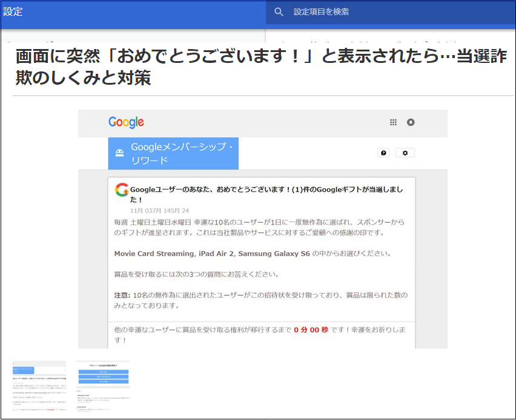516x420 pixels.
Task: Focus the 設定項目を検索 search field
Action: click(391, 12)
